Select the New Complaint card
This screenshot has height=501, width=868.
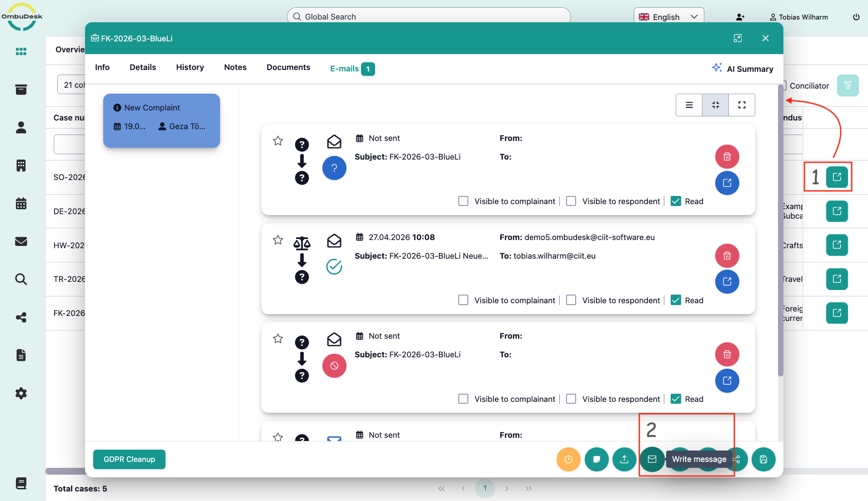click(x=161, y=120)
